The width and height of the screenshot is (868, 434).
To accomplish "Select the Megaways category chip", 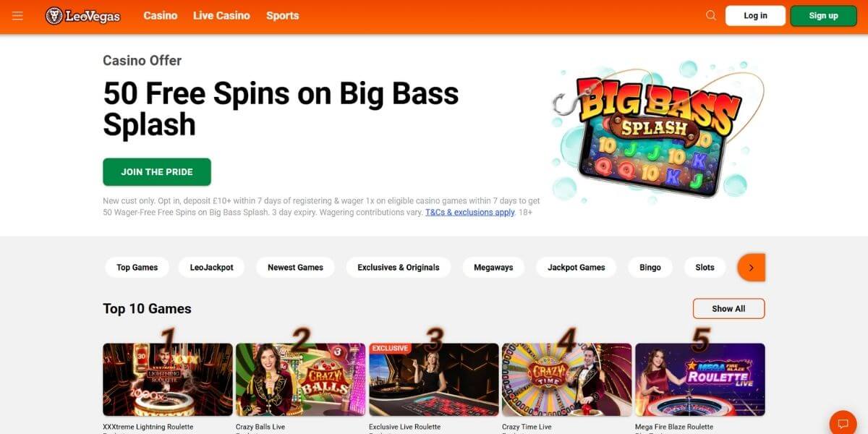I will pos(493,268).
